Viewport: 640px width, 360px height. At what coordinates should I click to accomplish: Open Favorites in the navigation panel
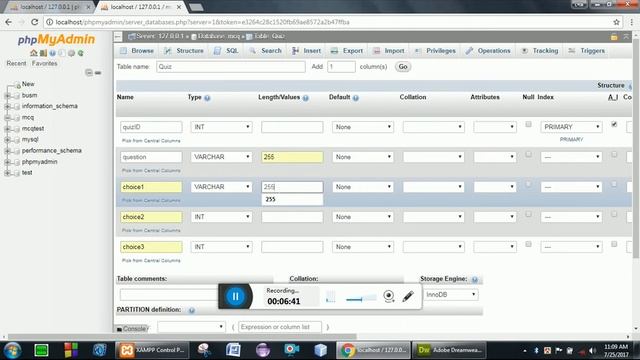[x=44, y=63]
